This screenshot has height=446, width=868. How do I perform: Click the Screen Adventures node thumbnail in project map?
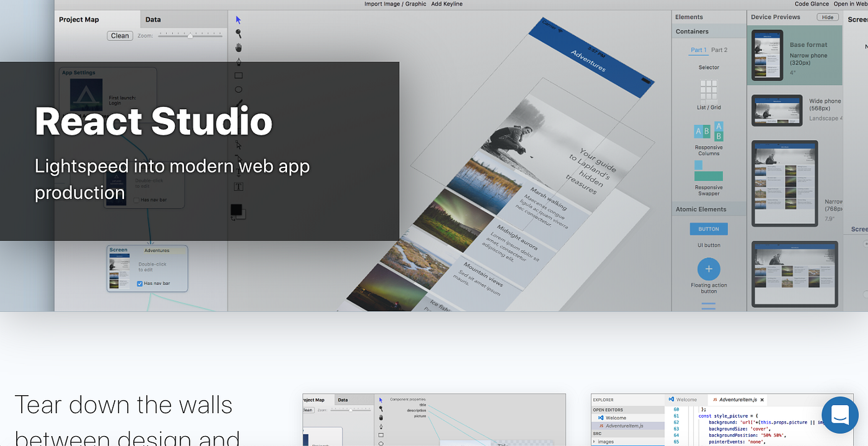[x=118, y=271]
